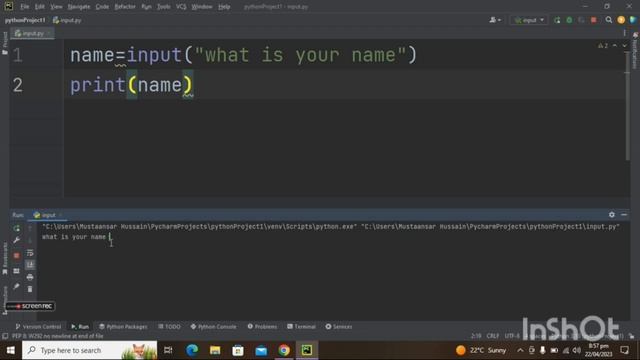The height and width of the screenshot is (360, 640).
Task: Toggle Notifications side panel
Action: (x=635, y=51)
